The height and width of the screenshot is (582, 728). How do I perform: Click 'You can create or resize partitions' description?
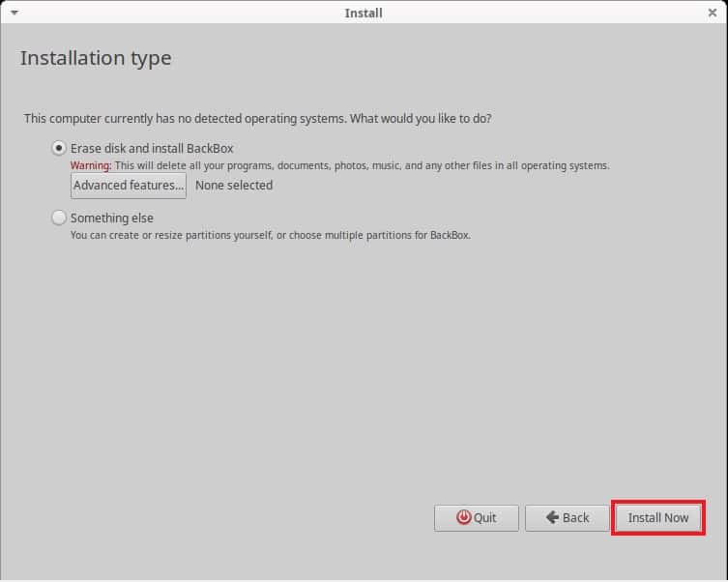[271, 235]
